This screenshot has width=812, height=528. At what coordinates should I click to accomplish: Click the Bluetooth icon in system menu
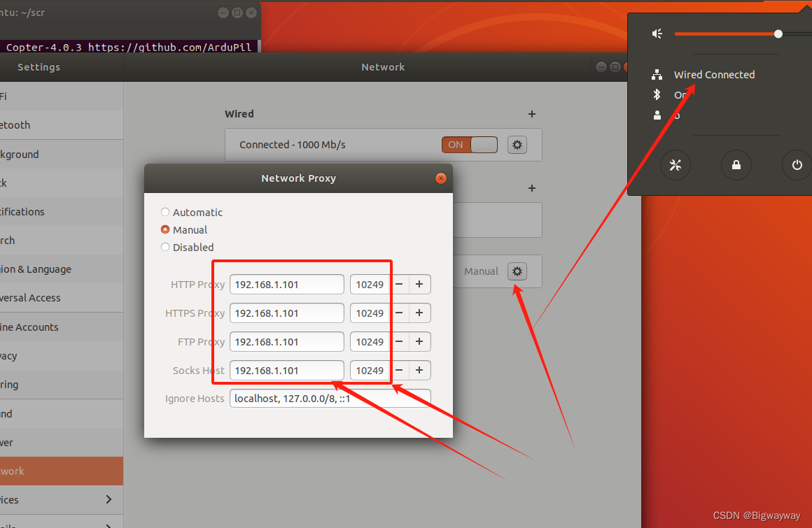coord(657,94)
